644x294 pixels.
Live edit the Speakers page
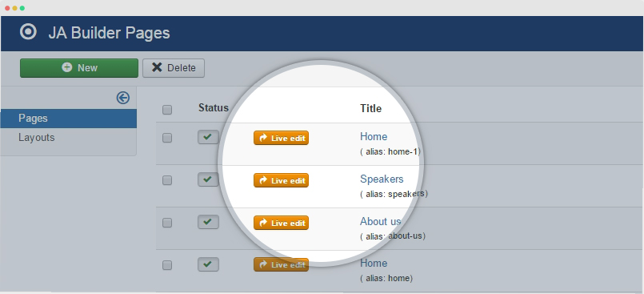coord(281,180)
